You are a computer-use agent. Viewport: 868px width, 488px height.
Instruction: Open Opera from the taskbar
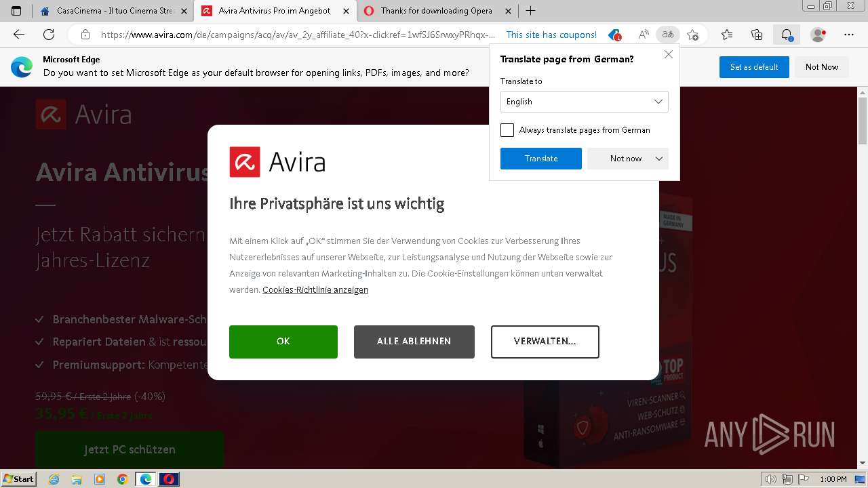point(169,479)
